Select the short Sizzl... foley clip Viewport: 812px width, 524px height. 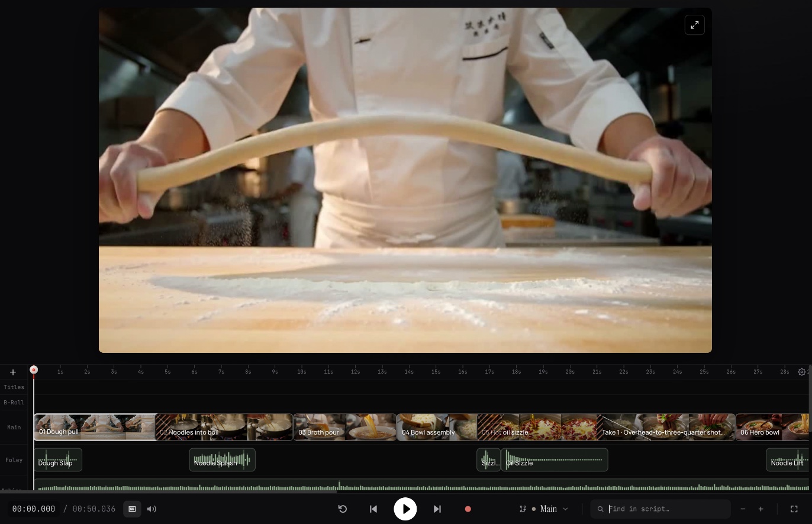click(x=489, y=459)
